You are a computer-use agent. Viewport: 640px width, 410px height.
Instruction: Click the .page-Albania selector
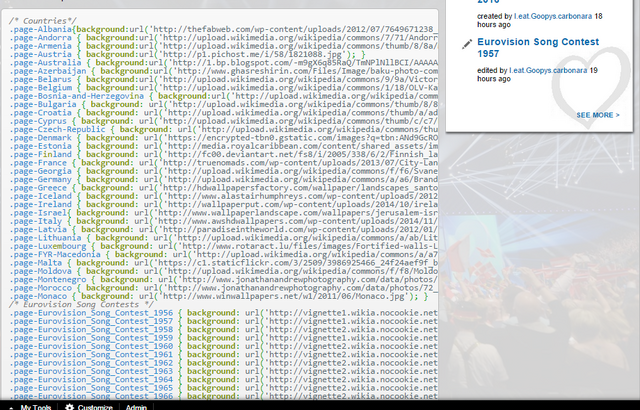point(40,29)
